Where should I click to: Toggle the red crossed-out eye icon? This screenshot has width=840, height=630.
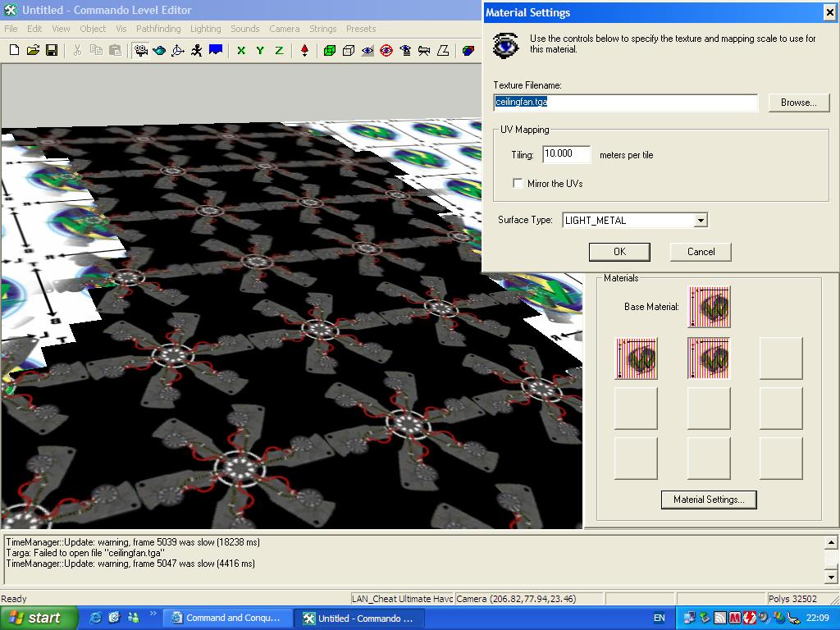tap(386, 50)
